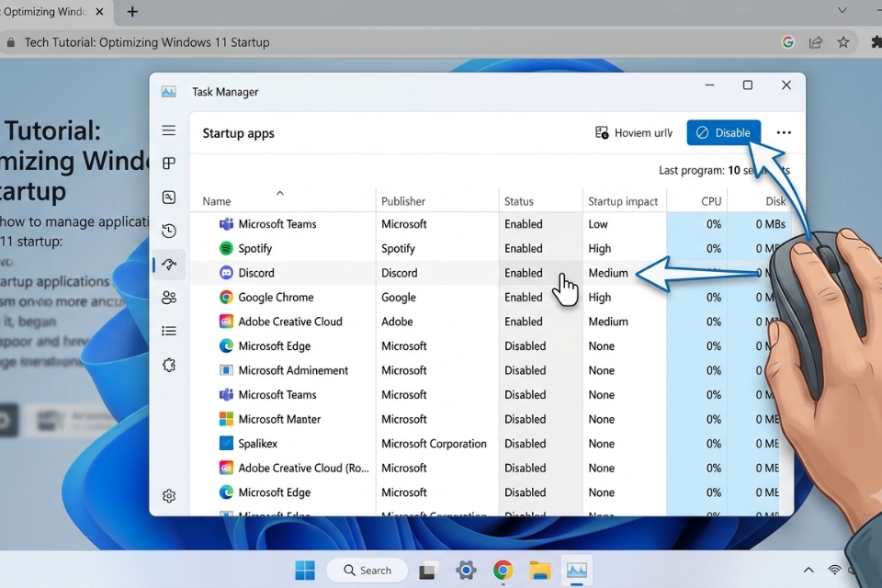Toggle sort direction arrow above Name column
The image size is (882, 588).
(x=279, y=193)
